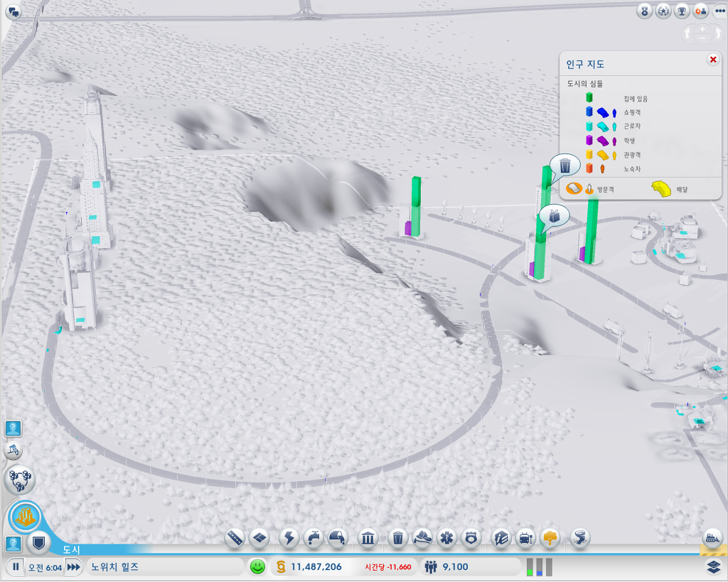Open the playground slide button
Image resolution: width=728 pixels, height=582 pixels.
(x=13, y=450)
